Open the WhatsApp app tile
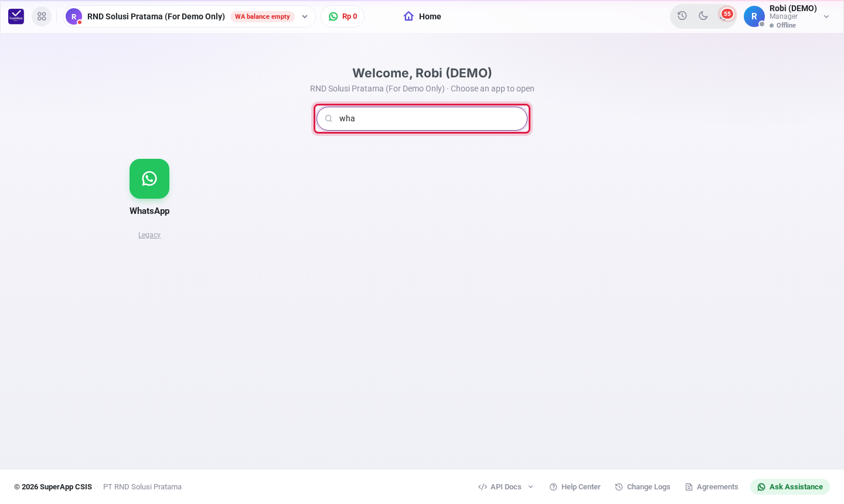 [149, 179]
